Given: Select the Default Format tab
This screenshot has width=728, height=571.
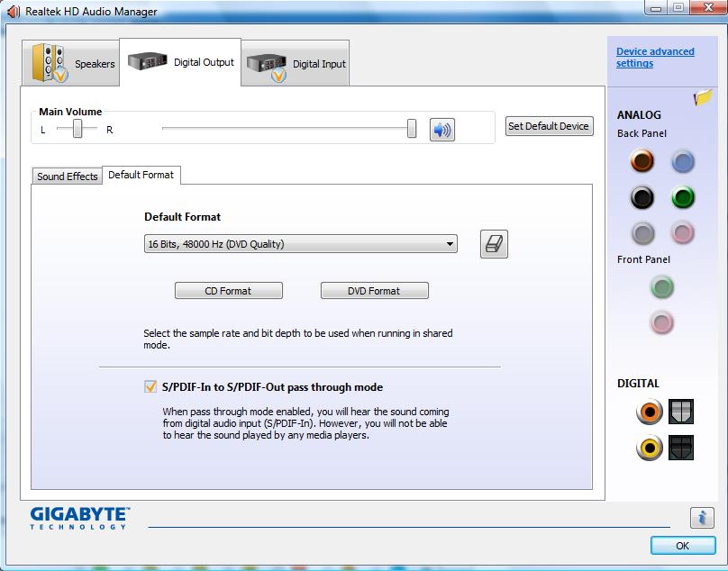Looking at the screenshot, I should (x=141, y=175).
